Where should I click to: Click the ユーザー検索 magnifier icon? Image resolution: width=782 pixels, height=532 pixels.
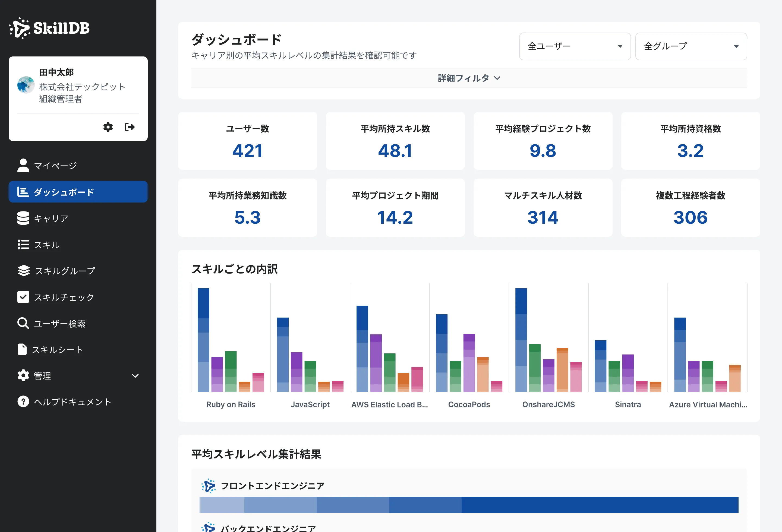pos(23,323)
